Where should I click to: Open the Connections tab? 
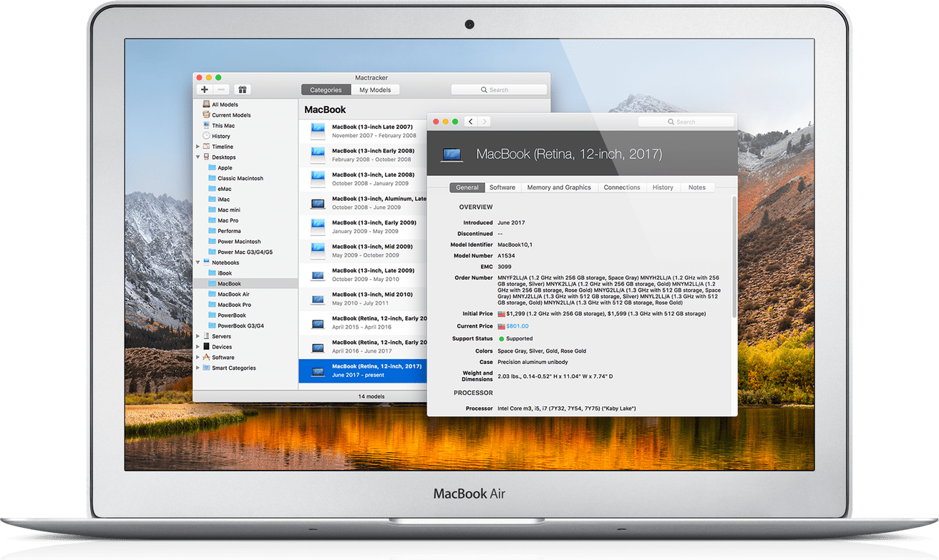(x=622, y=187)
